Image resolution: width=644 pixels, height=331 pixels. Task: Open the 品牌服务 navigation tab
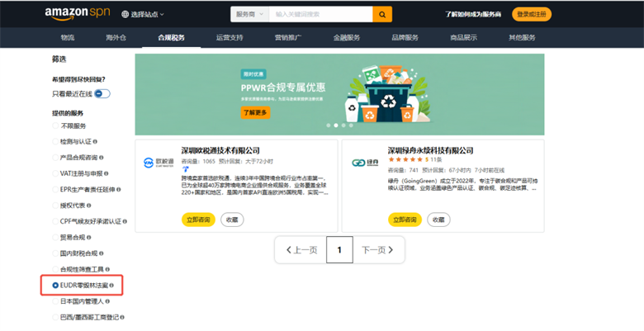(405, 37)
